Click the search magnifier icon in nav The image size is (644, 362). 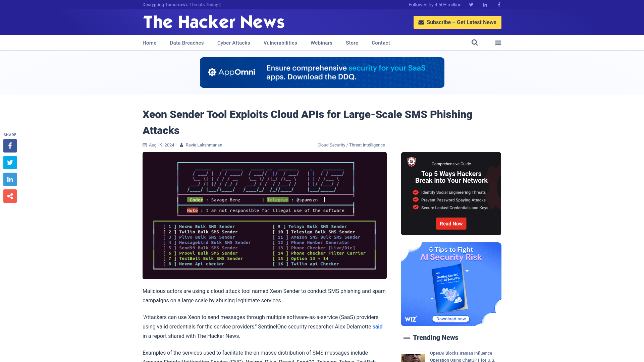tap(475, 43)
